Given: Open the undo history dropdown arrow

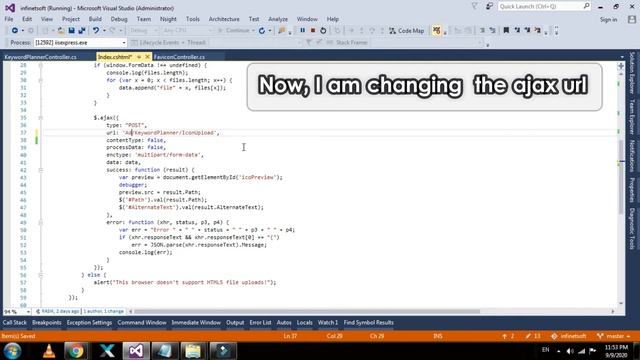Looking at the screenshot, I should 104,31.
